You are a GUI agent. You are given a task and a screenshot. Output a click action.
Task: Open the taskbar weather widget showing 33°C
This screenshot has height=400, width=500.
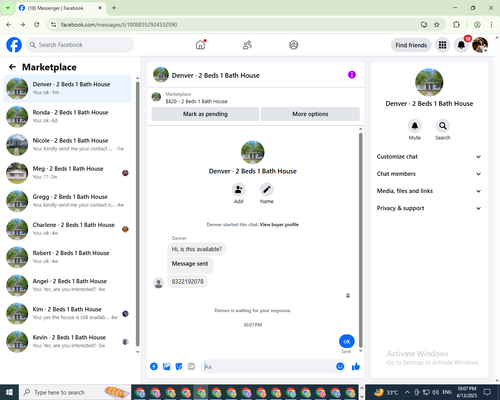[386, 392]
